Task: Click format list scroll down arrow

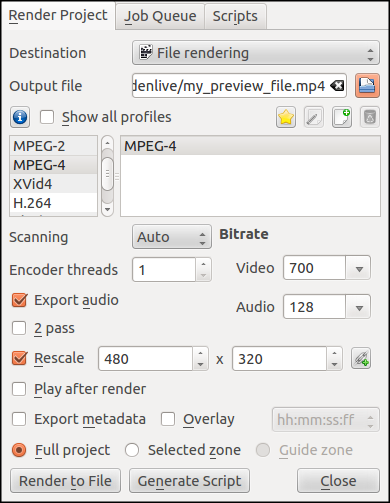Action: [x=107, y=210]
